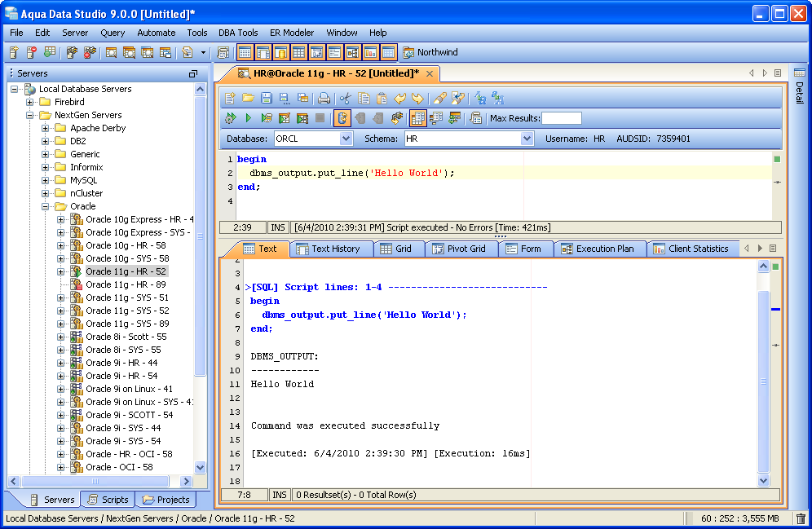Click the Print icon in editor toolbar
Viewport: 812px width, 529px height.
pos(324,98)
